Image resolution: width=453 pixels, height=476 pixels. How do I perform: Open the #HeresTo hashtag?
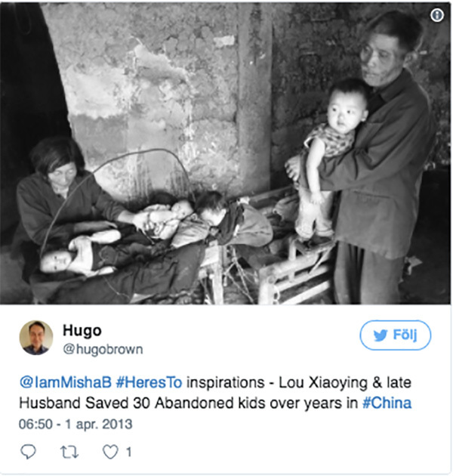pyautogui.click(x=149, y=382)
